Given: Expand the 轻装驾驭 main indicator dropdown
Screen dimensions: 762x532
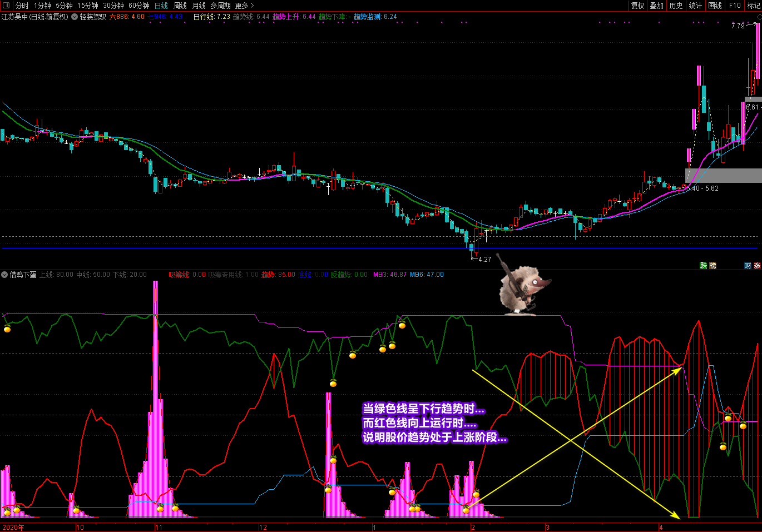Looking at the screenshot, I should 75,17.
